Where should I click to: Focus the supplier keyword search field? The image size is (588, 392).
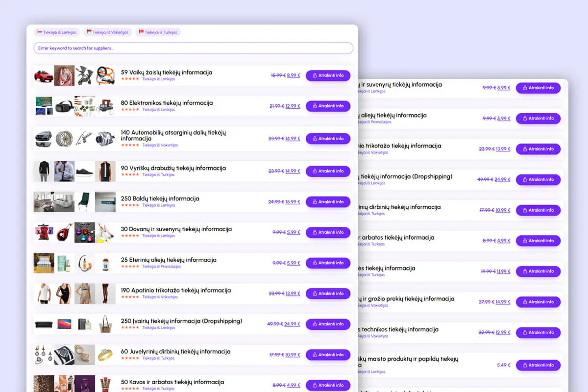click(x=193, y=48)
